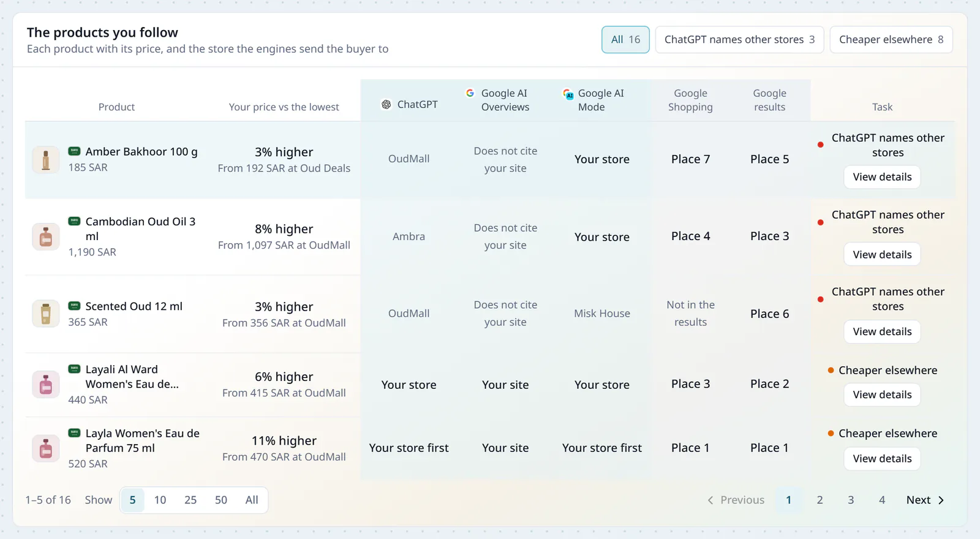Click the red status dot in Cambodian Oud row
Image resolution: width=980 pixels, height=539 pixels.
pyautogui.click(x=820, y=222)
